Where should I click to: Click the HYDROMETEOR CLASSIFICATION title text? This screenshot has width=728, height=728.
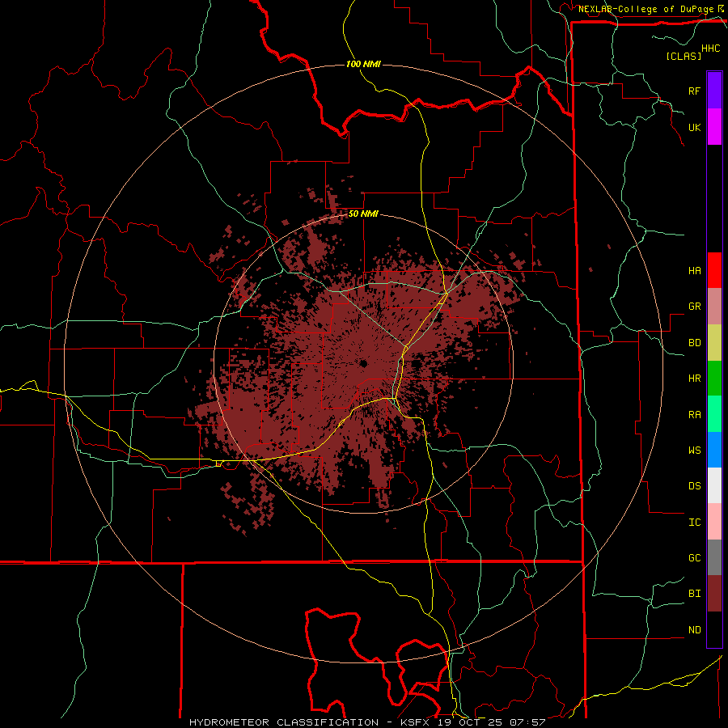click(284, 722)
